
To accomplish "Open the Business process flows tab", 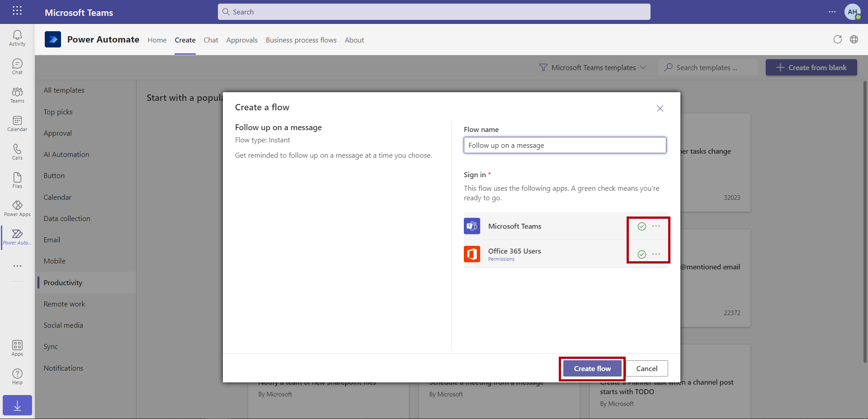I will 301,40.
